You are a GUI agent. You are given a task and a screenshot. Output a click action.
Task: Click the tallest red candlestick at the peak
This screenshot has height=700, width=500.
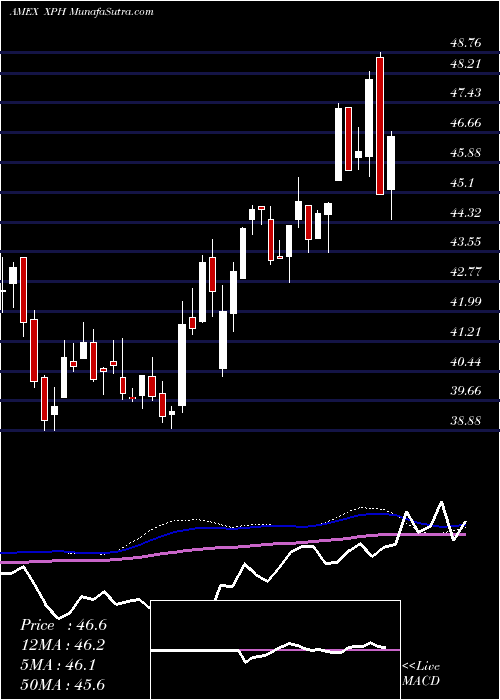click(x=380, y=126)
